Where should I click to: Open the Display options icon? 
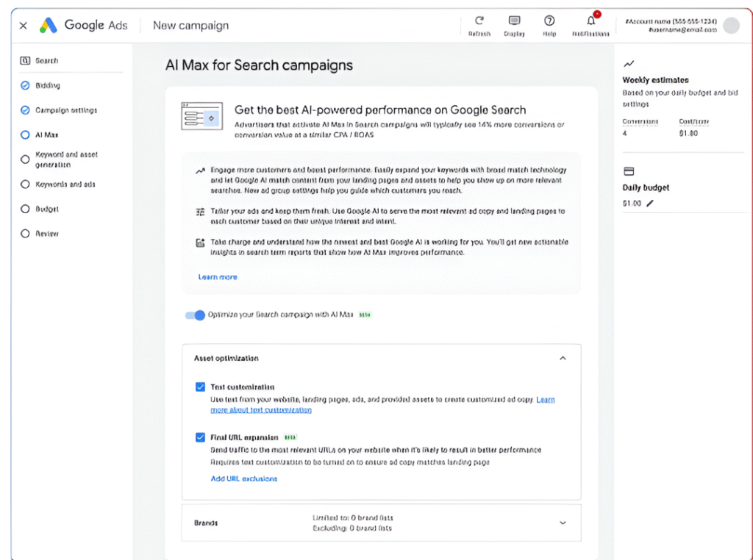coord(514,21)
